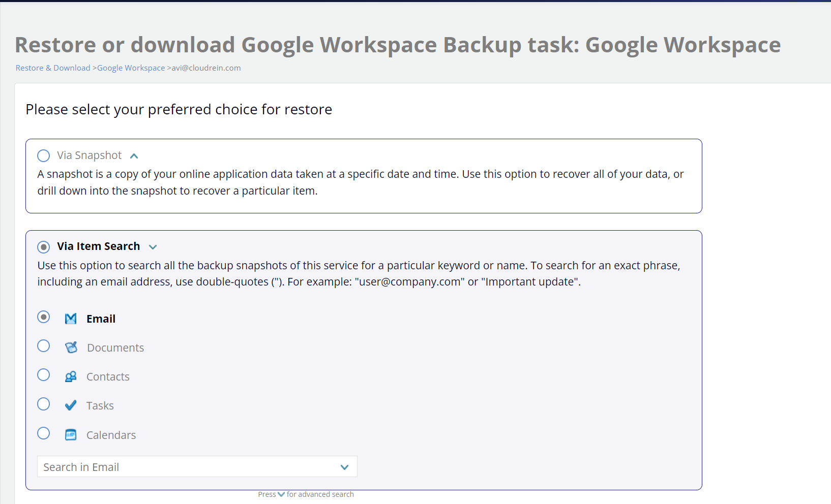
Task: Click the Email label text
Action: pyautogui.click(x=101, y=319)
